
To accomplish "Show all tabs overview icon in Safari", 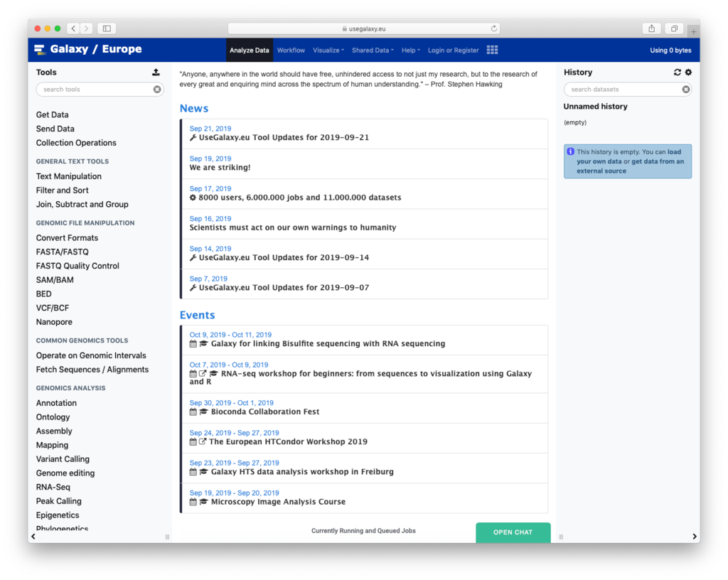I will pyautogui.click(x=674, y=28).
